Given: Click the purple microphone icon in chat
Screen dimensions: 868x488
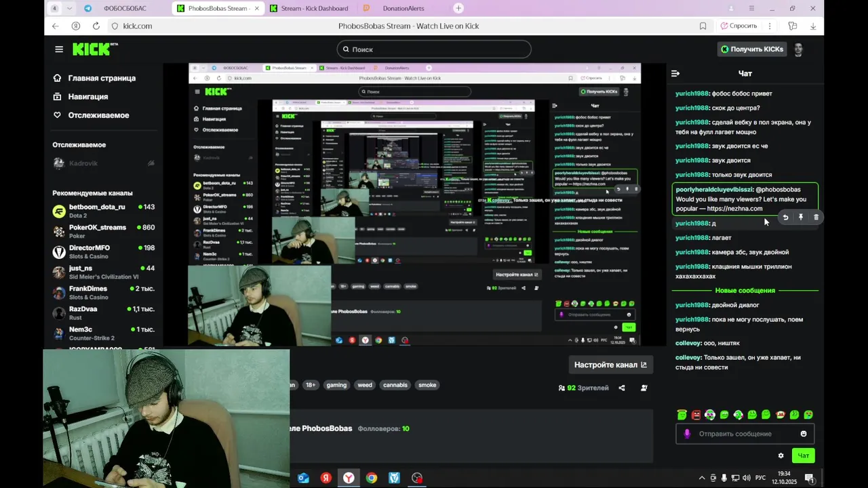Looking at the screenshot, I should pyautogui.click(x=687, y=434).
